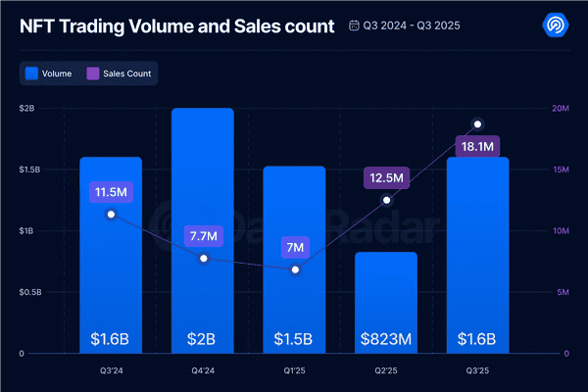Click the 12.5M sales count label
The width and height of the screenshot is (588, 392).
[387, 177]
